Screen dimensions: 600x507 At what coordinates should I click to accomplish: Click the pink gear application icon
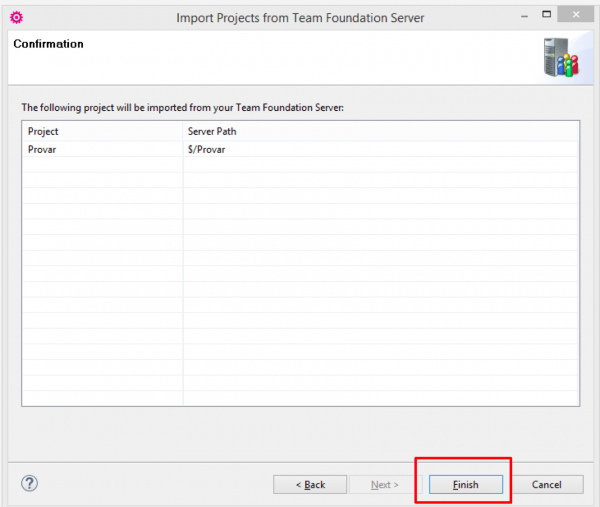click(x=16, y=17)
